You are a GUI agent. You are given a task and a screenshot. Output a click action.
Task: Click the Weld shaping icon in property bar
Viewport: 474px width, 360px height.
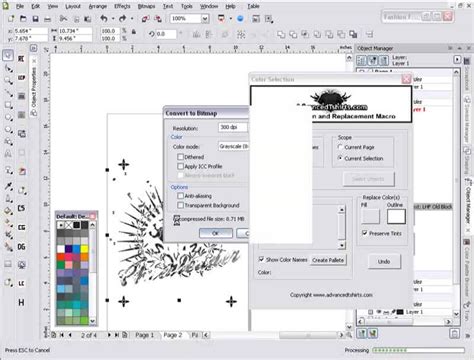pos(281,34)
